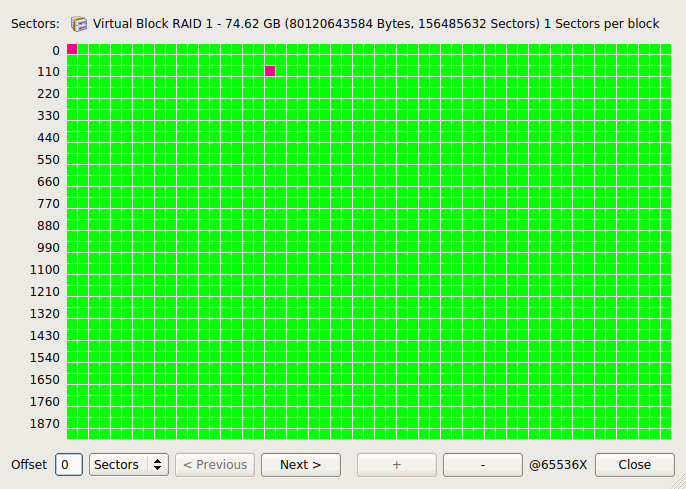The width and height of the screenshot is (686, 489).
Task: Click the row label 330
Action: 48,116
